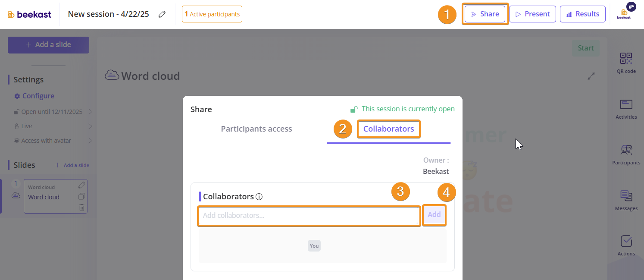Switch to Participants access tab
The height and width of the screenshot is (280, 644).
[256, 129]
